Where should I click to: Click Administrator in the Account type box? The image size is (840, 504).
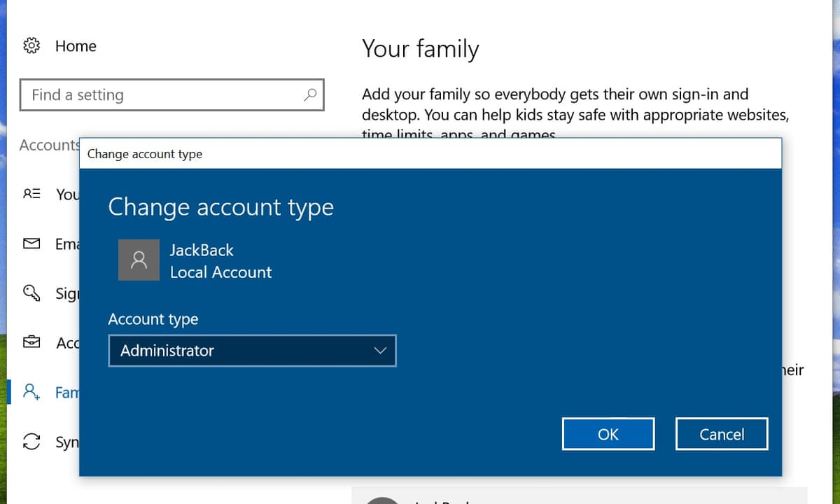click(167, 351)
